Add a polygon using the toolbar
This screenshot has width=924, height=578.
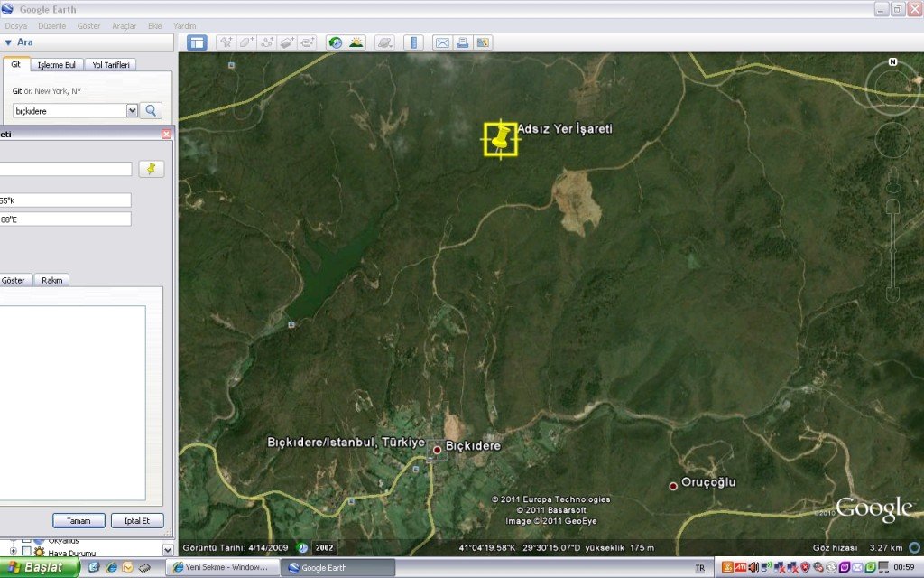(x=246, y=42)
